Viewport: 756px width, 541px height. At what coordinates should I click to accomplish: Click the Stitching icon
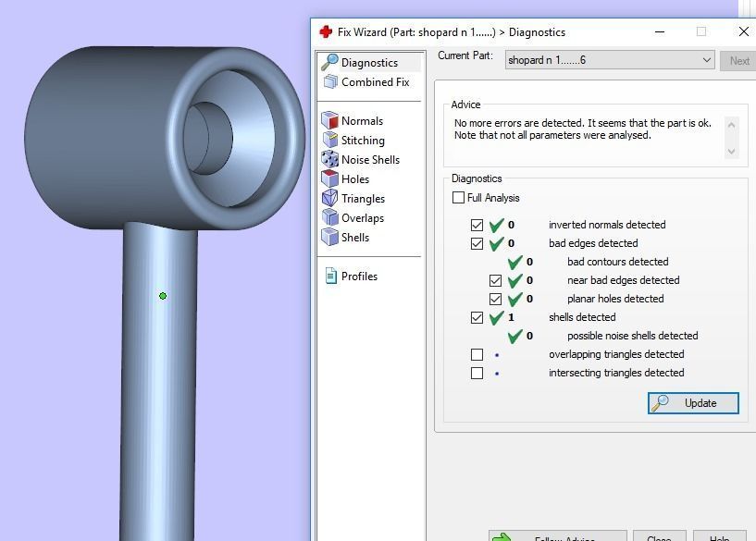329,140
